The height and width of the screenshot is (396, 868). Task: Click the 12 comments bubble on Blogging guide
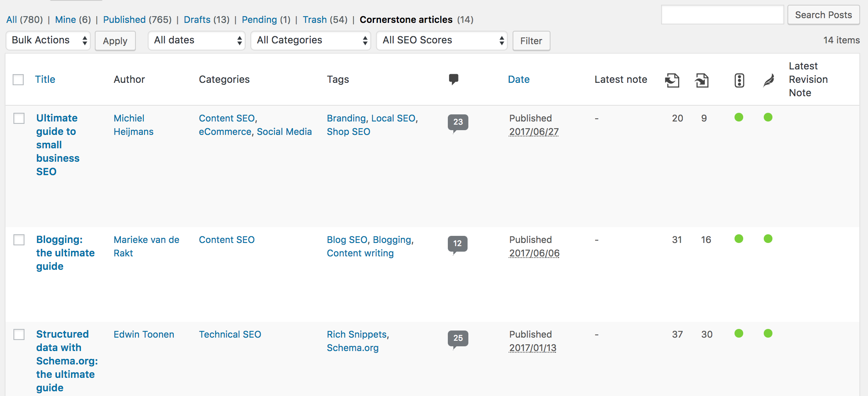coord(457,244)
